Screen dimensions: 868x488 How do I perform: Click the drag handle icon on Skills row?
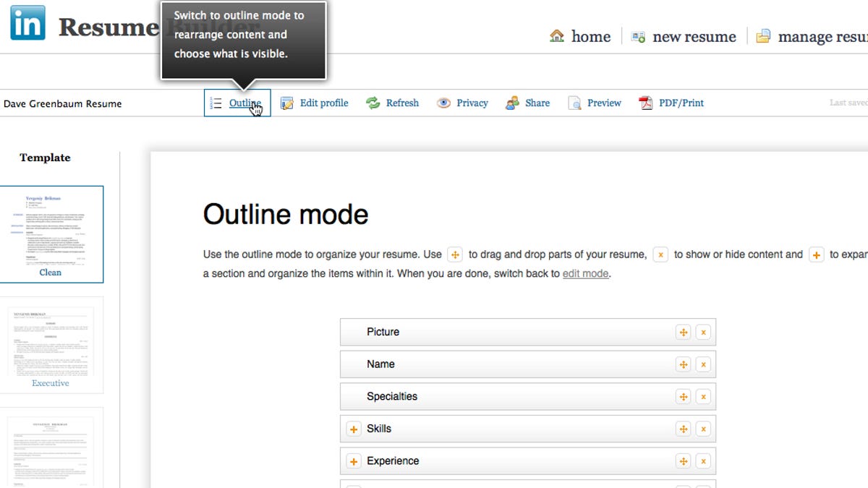(683, 429)
